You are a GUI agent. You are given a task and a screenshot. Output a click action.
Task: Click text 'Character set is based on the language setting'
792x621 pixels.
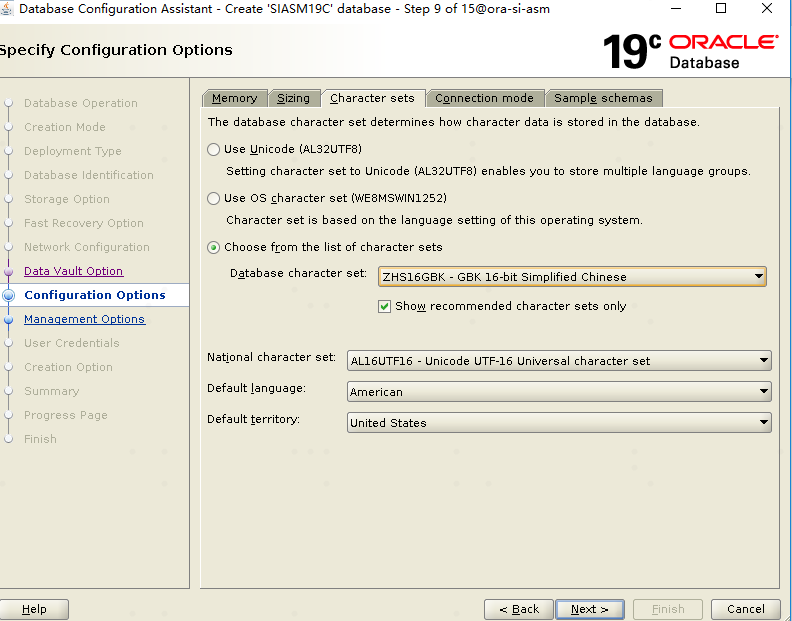tap(434, 220)
